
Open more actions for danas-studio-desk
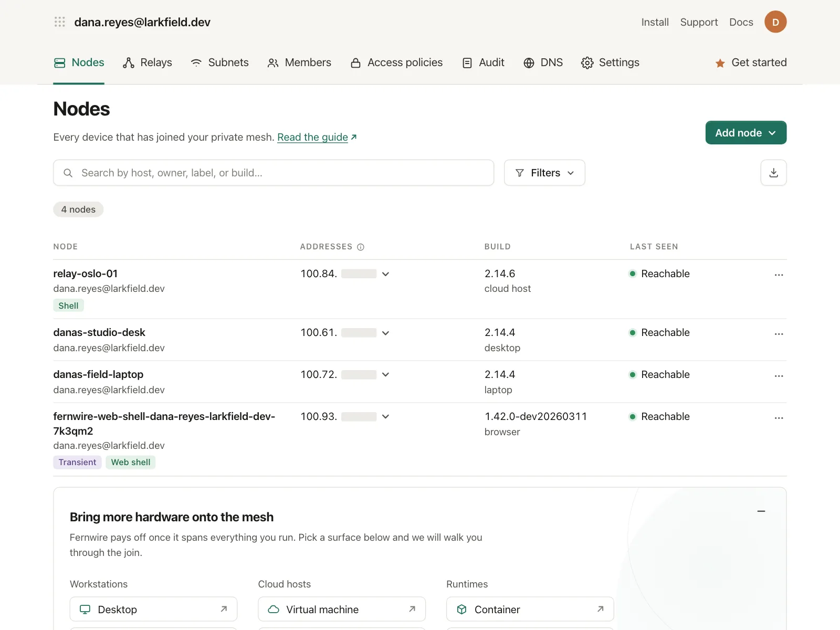tap(779, 333)
